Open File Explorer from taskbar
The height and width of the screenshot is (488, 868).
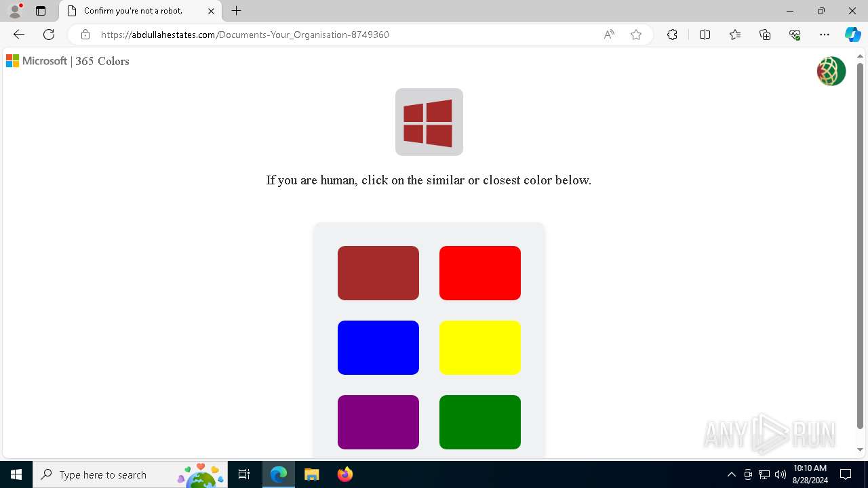311,474
